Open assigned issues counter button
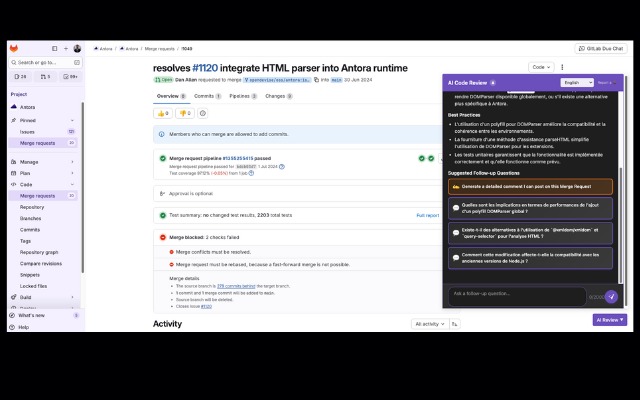This screenshot has height=400, width=640. click(20, 77)
